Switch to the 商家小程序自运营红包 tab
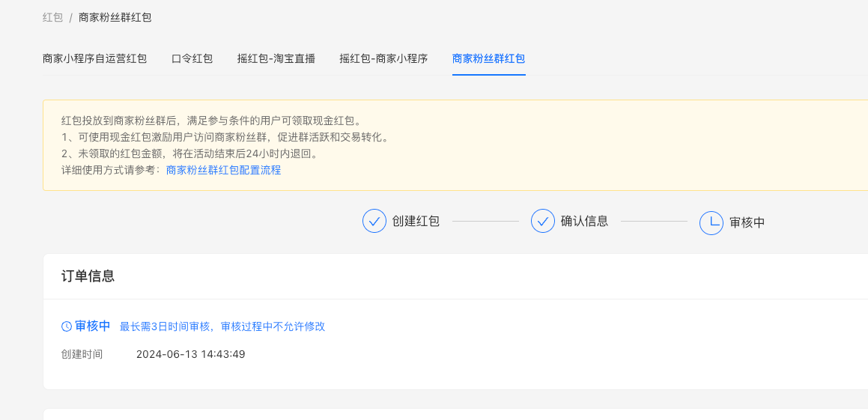Screen dimensions: 868x420 click(94, 58)
